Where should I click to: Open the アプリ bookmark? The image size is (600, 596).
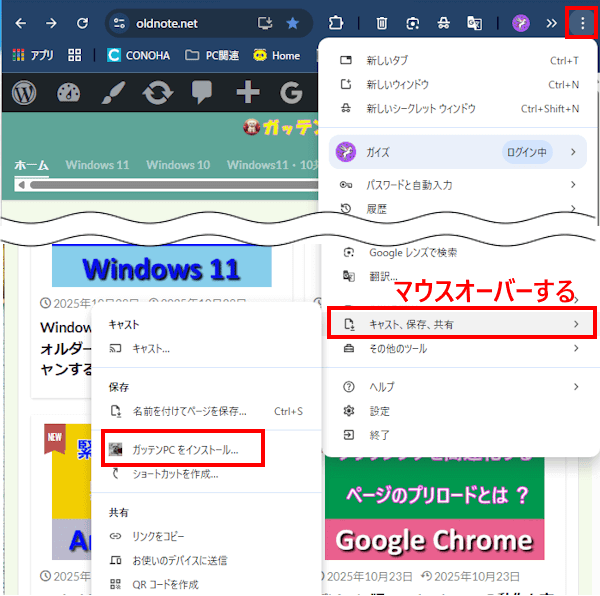[x=33, y=55]
